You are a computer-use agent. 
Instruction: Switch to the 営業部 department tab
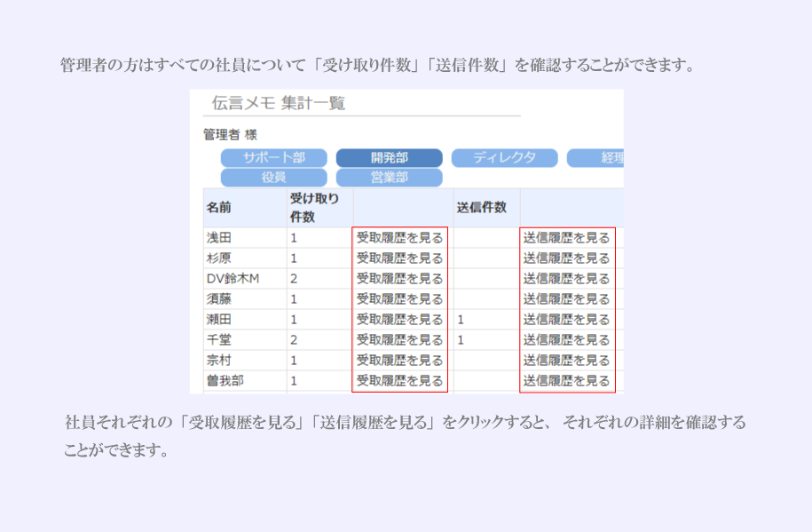pyautogui.click(x=390, y=178)
